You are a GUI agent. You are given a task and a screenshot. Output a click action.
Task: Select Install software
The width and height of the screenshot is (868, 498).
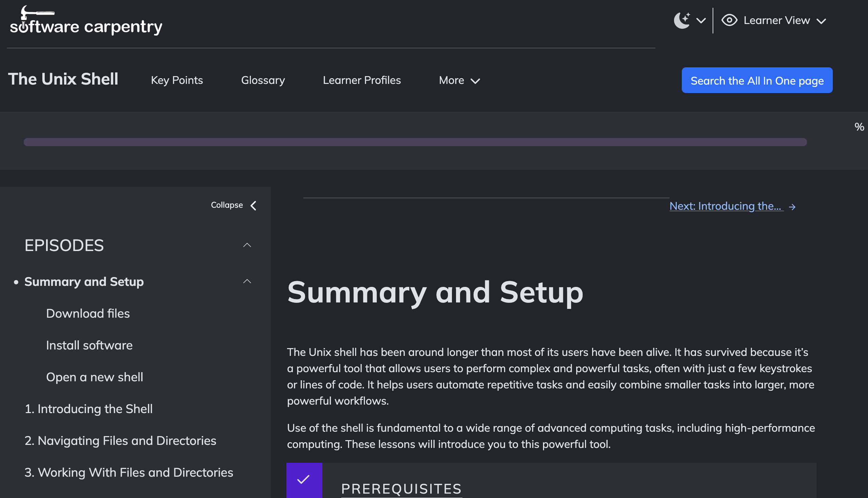89,345
